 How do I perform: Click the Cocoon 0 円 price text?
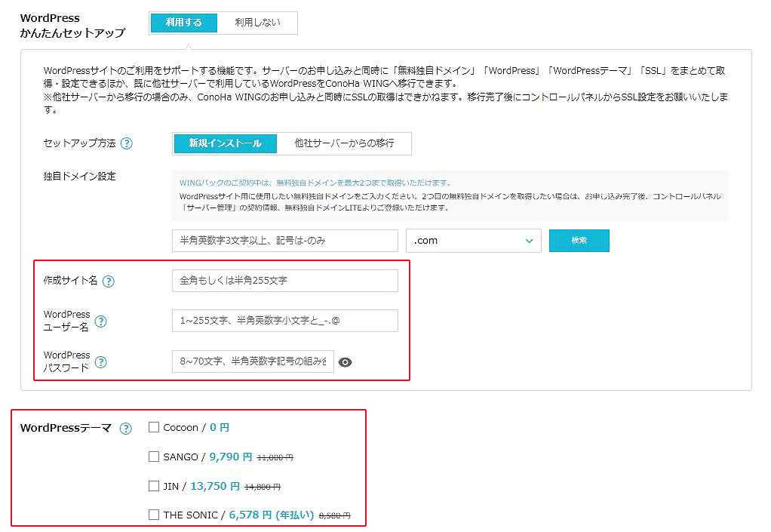(220, 427)
